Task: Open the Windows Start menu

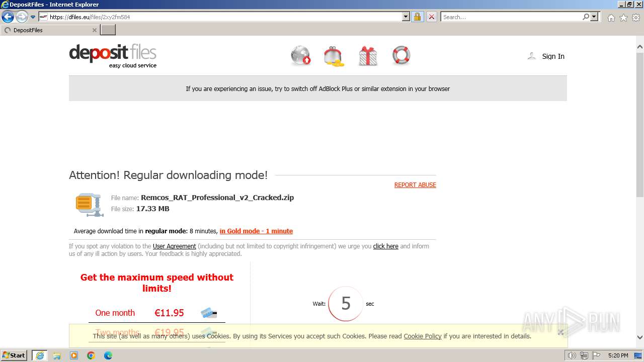Action: (14, 355)
